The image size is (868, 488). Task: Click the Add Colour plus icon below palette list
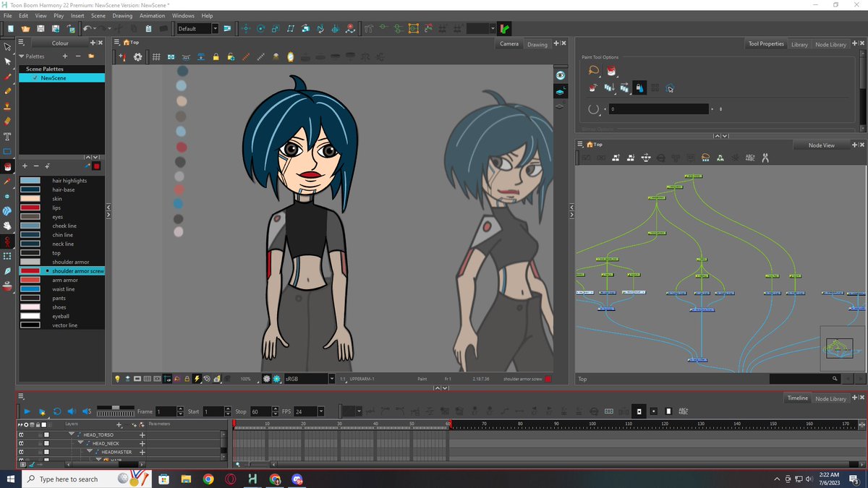coord(24,166)
